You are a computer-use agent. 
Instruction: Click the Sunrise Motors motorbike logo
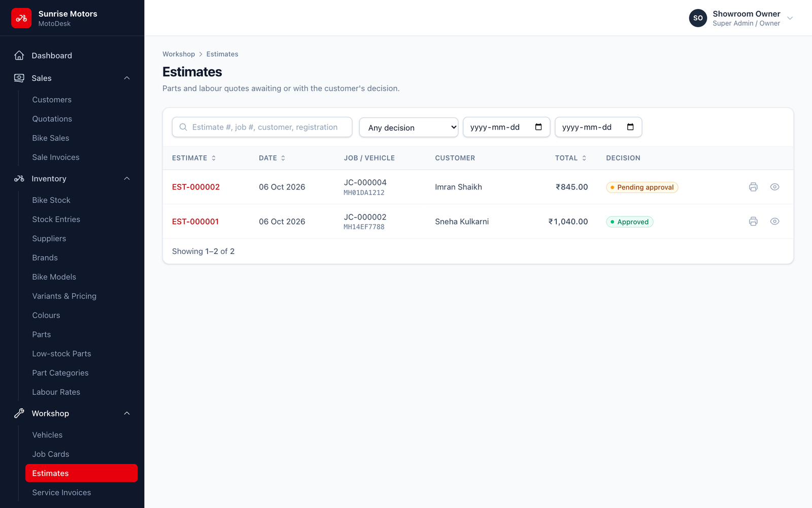point(21,18)
